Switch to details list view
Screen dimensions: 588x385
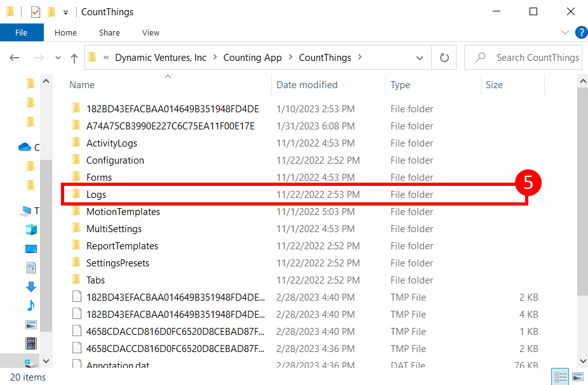(x=560, y=377)
